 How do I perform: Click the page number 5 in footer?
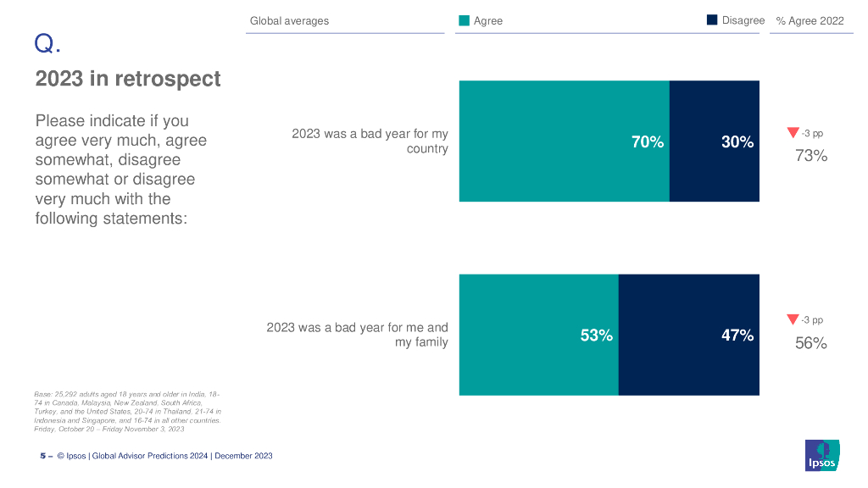(x=42, y=456)
